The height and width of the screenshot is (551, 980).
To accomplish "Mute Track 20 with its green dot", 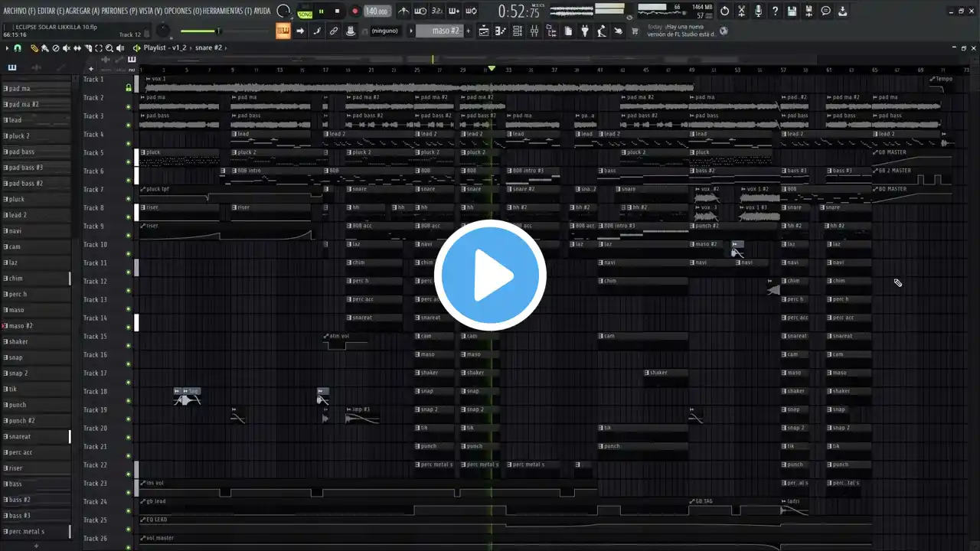I will [x=129, y=437].
